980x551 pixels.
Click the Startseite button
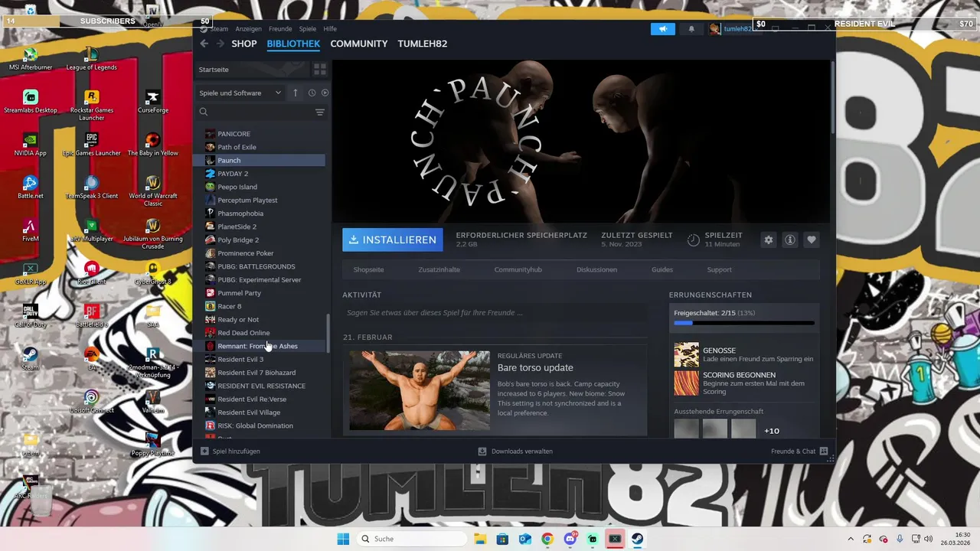(x=252, y=70)
